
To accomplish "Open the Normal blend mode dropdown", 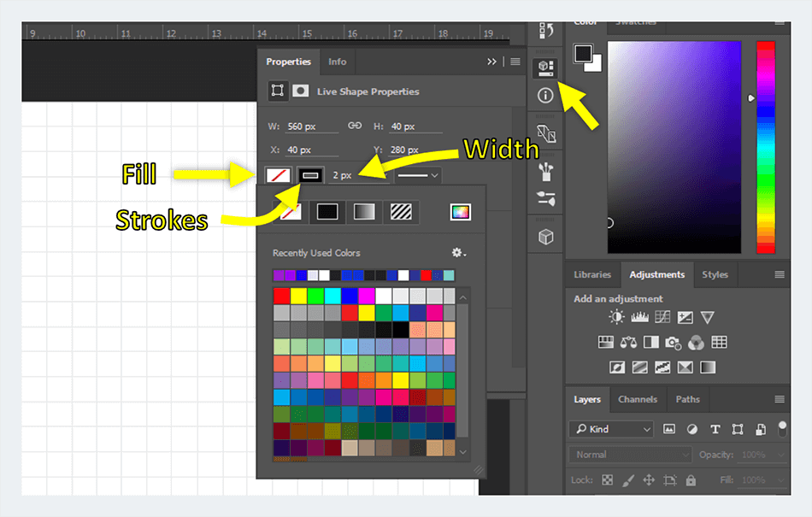I will pyautogui.click(x=630, y=455).
